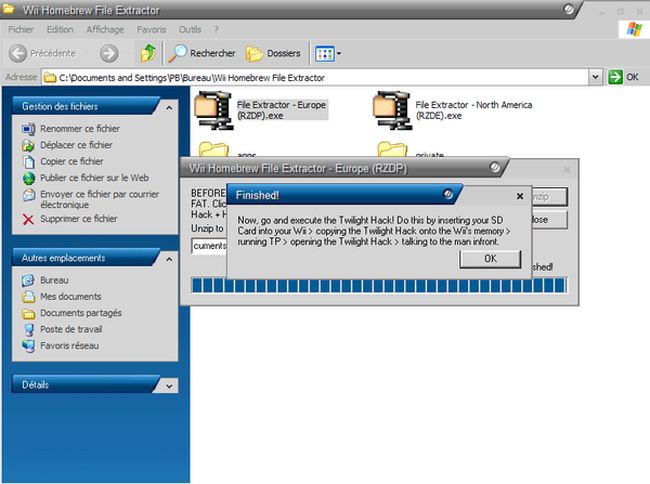Click the Windows flag logo
650x484 pixels.
pos(634,29)
